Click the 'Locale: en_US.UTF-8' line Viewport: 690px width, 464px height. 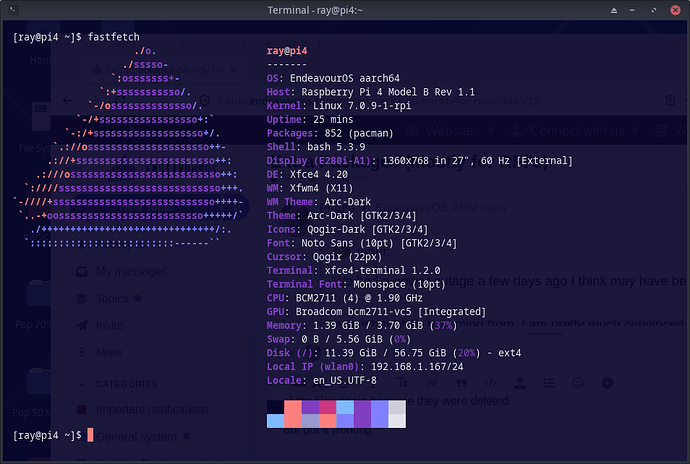[322, 380]
